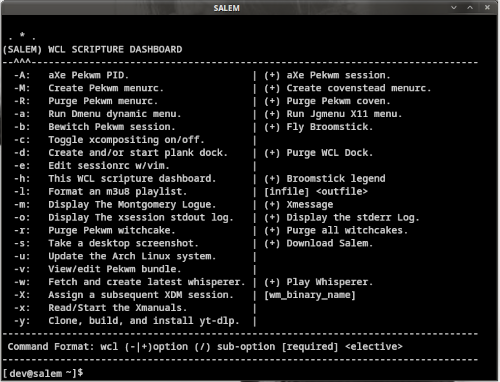Viewport: 500px width, 382px height.
Task: Click '(+) Run Jgmenu X11 menu.' text
Action: click(x=333, y=114)
